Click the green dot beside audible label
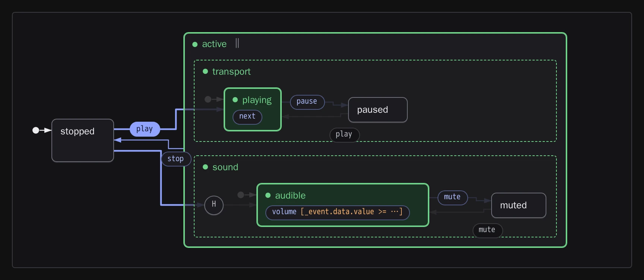Viewport: 644px width, 280px height. point(268,195)
